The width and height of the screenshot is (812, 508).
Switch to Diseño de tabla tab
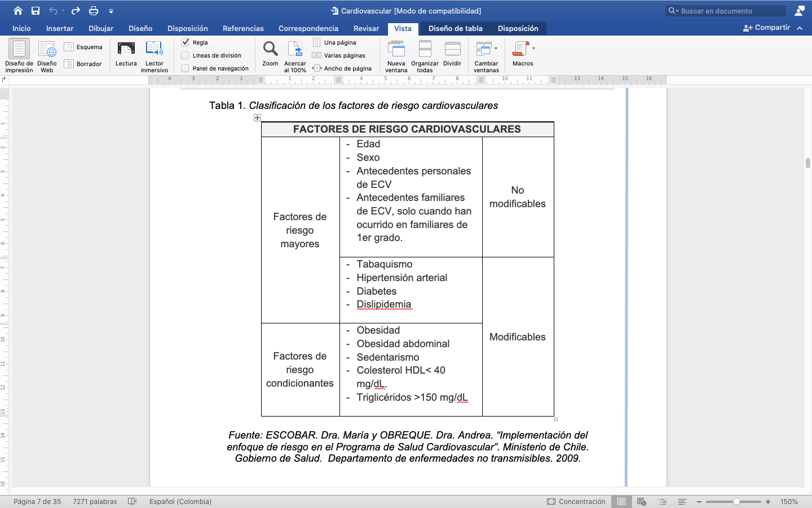pyautogui.click(x=455, y=28)
